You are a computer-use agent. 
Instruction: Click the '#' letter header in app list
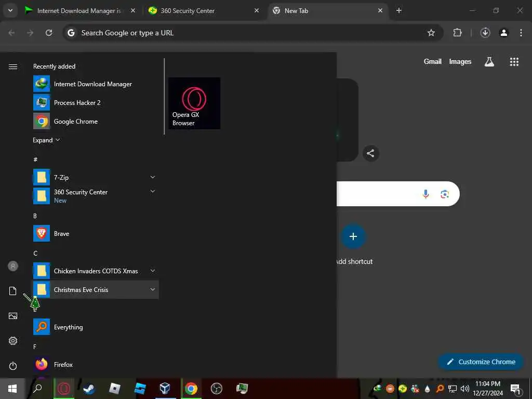pyautogui.click(x=35, y=159)
